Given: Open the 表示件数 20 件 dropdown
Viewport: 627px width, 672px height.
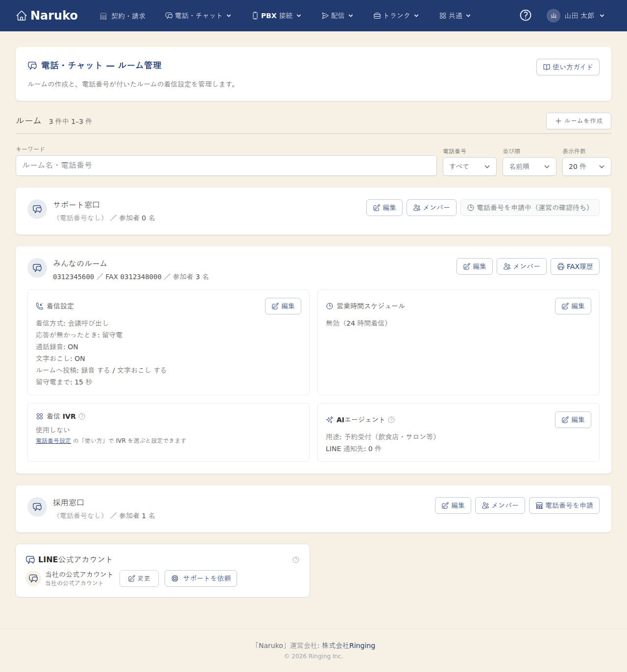Looking at the screenshot, I should (587, 167).
